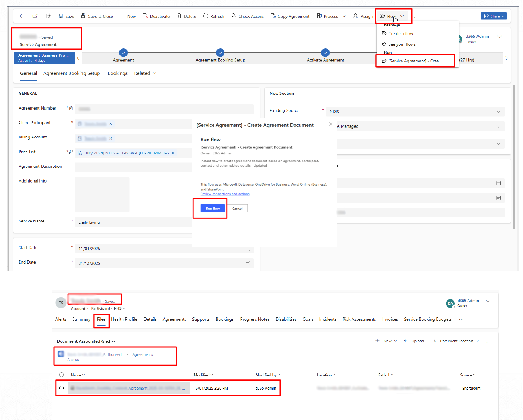The height and width of the screenshot is (420, 523).
Task: Click the completed Agreement Booking Setup stage circle
Action: tap(220, 52)
